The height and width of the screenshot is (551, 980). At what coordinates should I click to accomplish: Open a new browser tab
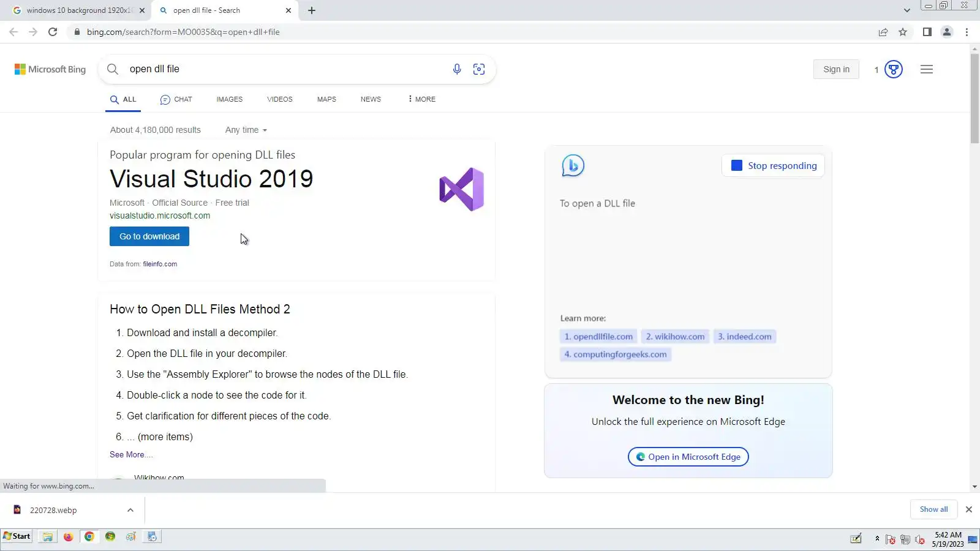pyautogui.click(x=312, y=10)
